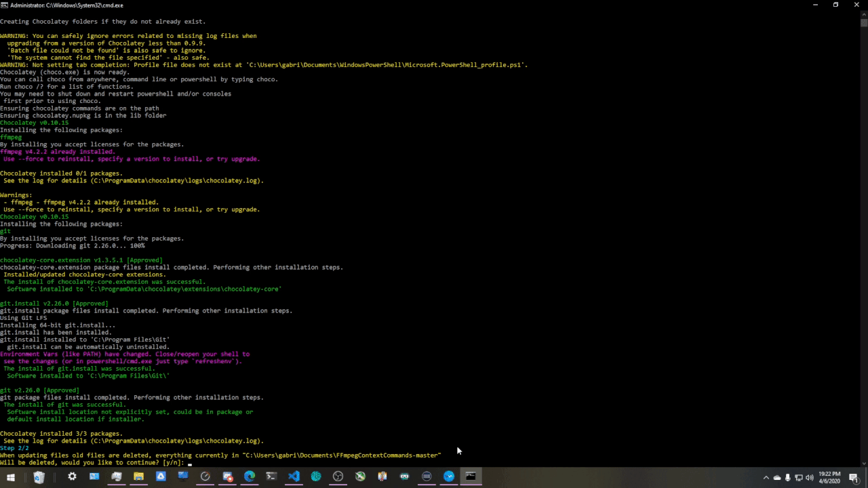Viewport: 868px width, 488px height.
Task: Open OBS Studio from the taskbar
Action: point(338,476)
